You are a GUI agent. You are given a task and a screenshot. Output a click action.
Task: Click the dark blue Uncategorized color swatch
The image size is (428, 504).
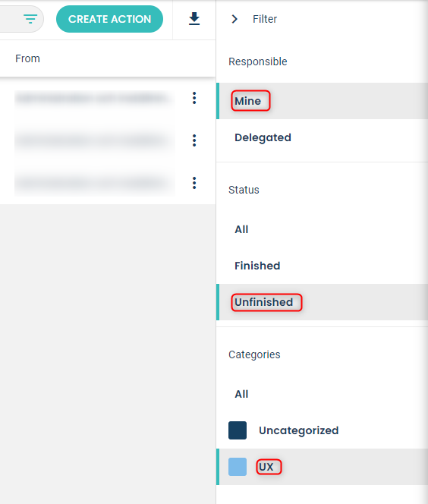pos(238,430)
